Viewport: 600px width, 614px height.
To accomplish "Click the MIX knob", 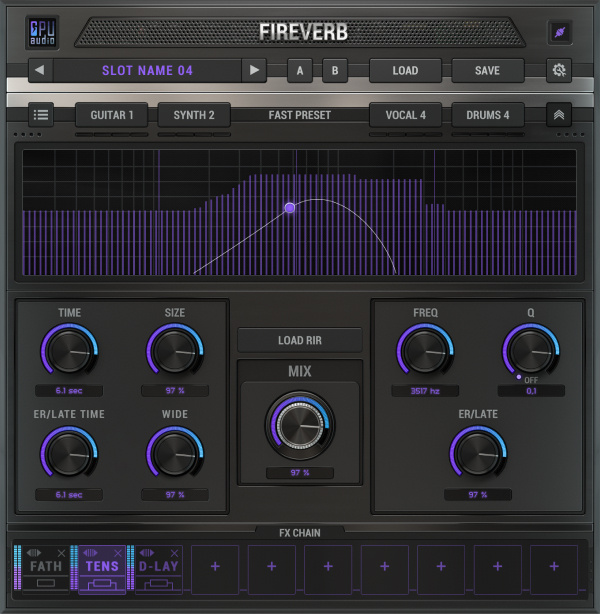I will tap(300, 424).
